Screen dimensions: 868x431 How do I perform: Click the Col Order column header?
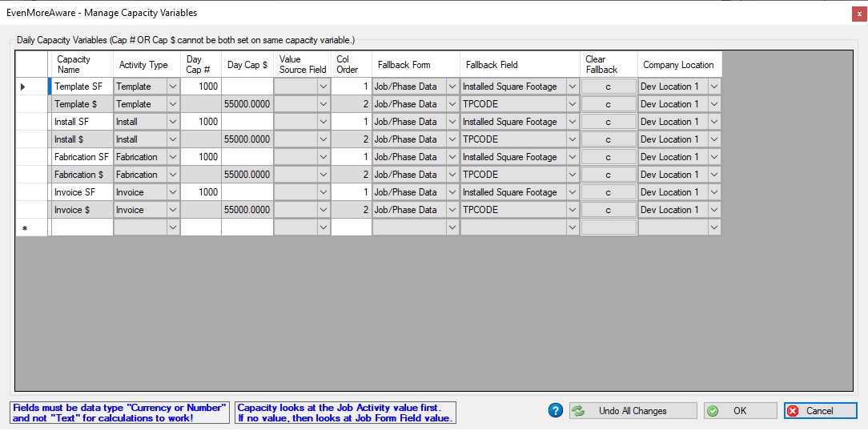(x=351, y=64)
